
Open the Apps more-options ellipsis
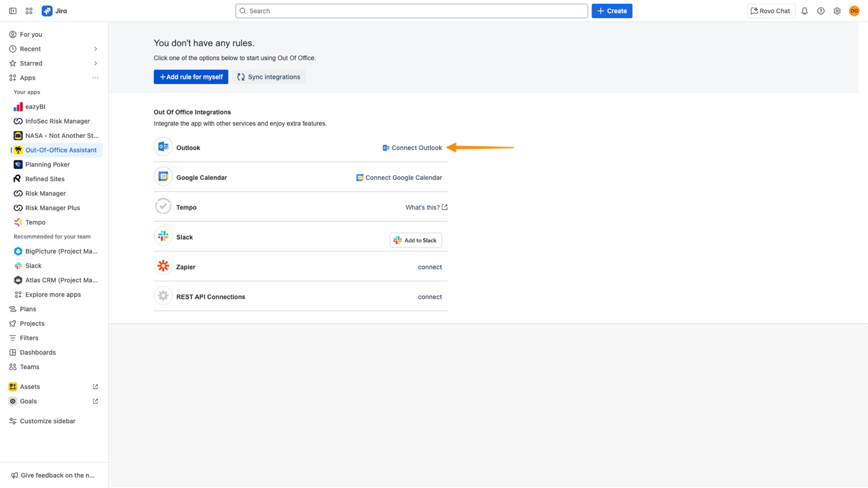[x=95, y=78]
